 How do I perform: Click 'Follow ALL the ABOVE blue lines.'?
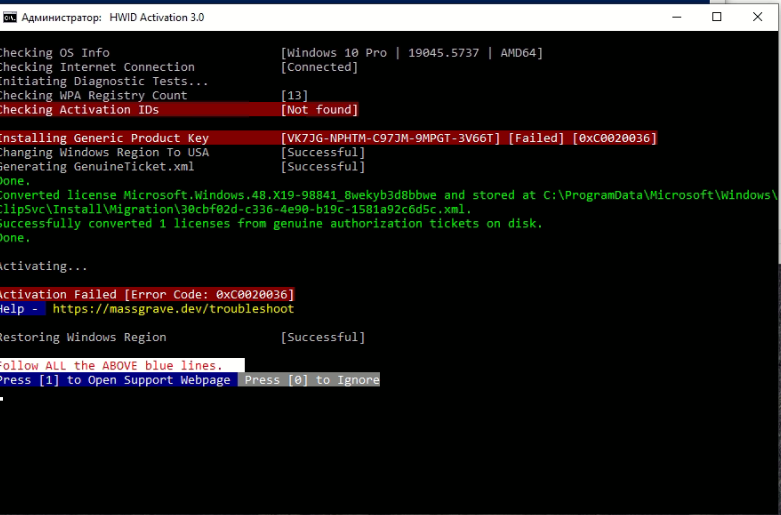coord(111,366)
